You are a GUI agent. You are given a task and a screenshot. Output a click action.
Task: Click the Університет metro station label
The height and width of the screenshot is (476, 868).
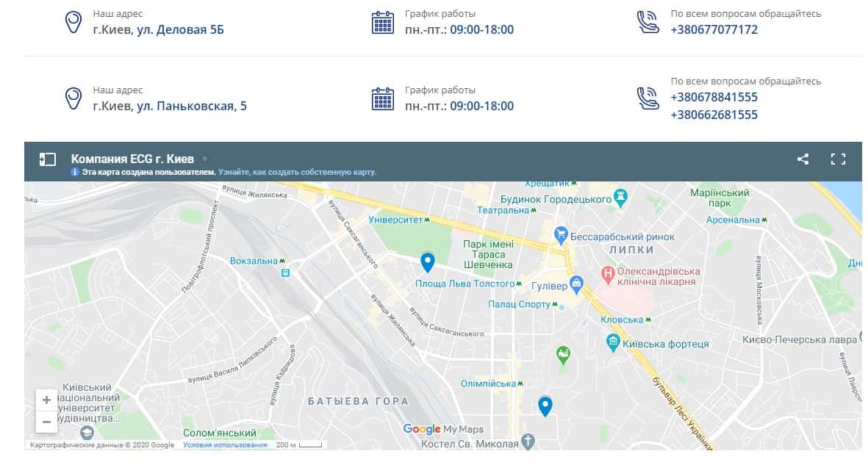pyautogui.click(x=399, y=220)
